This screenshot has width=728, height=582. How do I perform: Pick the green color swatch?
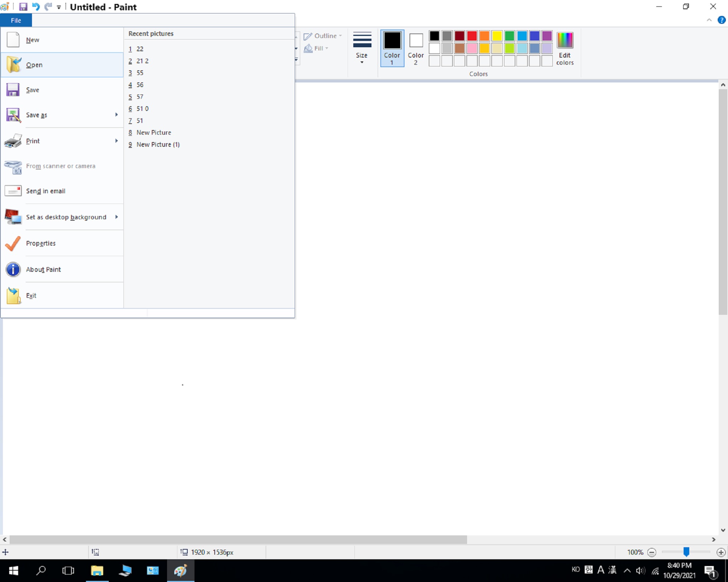coord(509,36)
